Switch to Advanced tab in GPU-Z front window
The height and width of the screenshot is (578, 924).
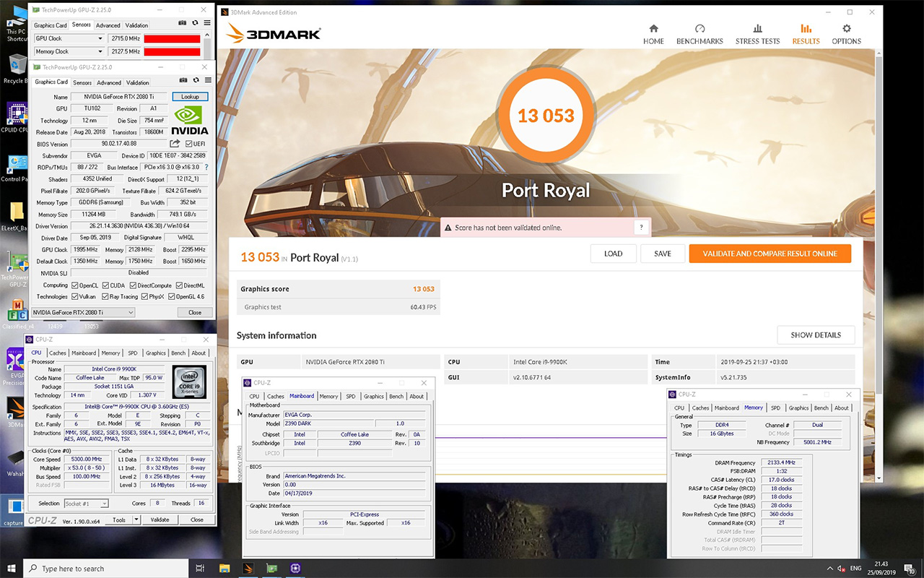109,82
